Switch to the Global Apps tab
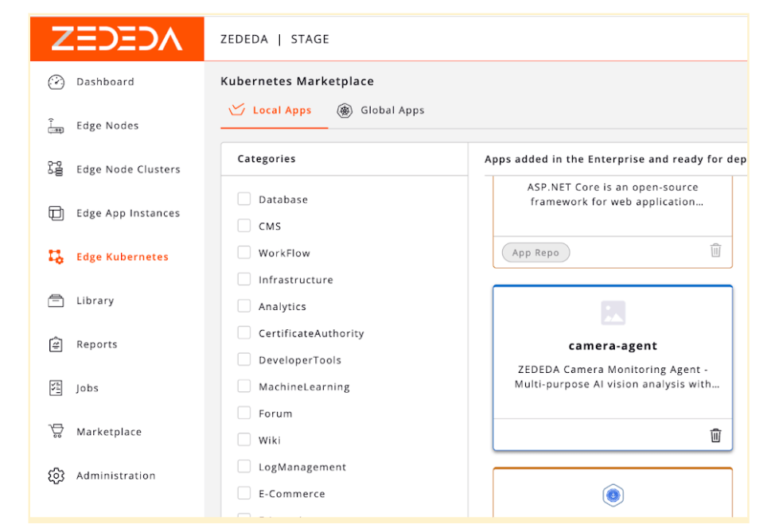This screenshot has height=532, width=771. [x=381, y=111]
